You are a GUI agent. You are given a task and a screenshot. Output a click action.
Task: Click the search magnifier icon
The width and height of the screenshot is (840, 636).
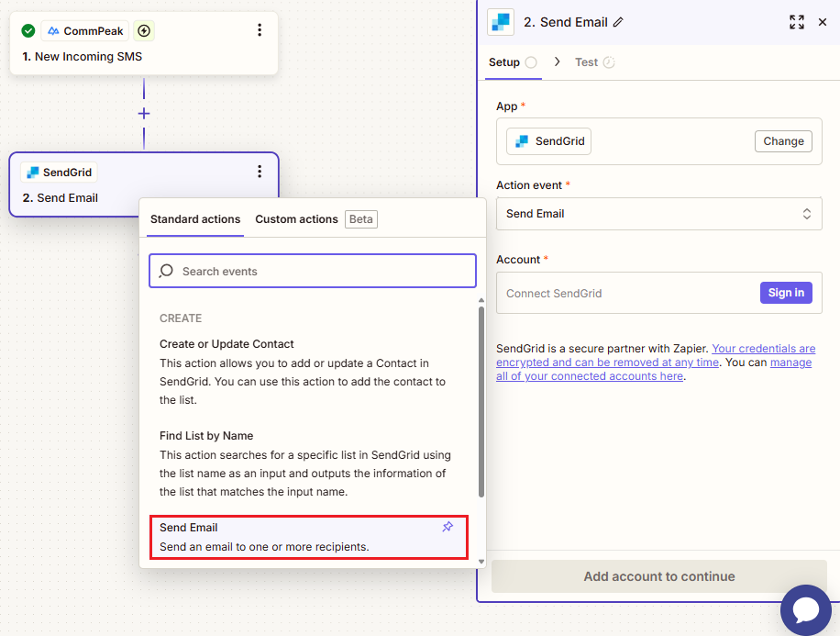point(166,271)
